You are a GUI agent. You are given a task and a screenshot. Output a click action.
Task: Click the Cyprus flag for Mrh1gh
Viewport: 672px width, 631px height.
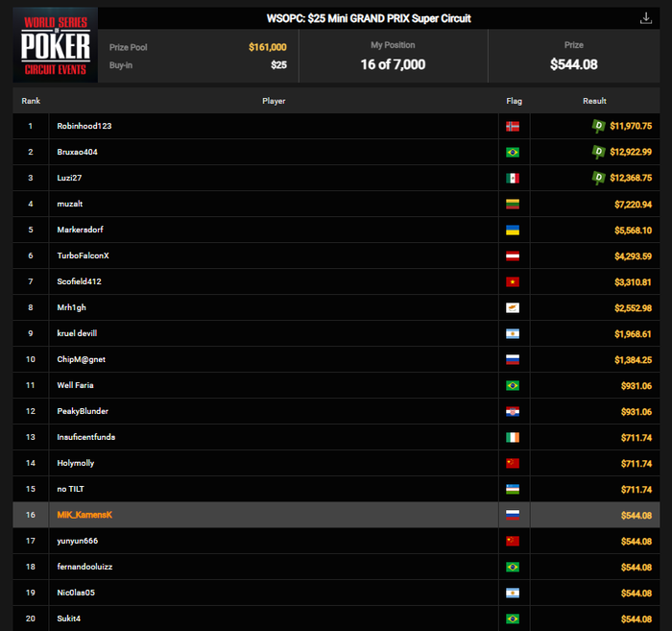pyautogui.click(x=513, y=307)
